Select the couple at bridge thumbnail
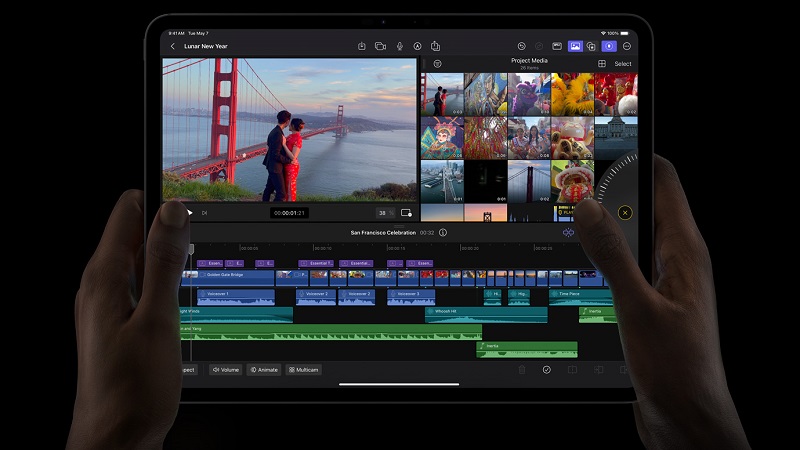 click(x=442, y=94)
